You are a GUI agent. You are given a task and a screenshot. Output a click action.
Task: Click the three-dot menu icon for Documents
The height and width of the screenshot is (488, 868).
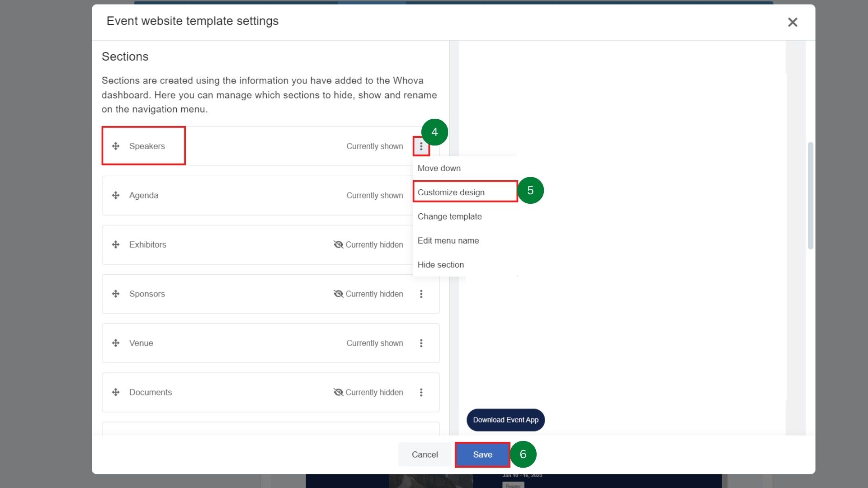point(421,392)
